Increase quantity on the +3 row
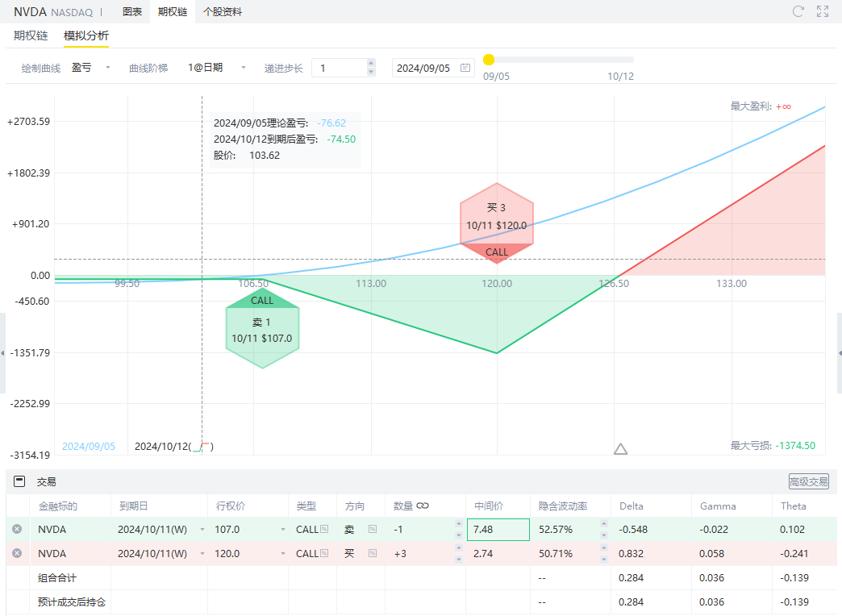This screenshot has width=842, height=616. click(x=459, y=547)
